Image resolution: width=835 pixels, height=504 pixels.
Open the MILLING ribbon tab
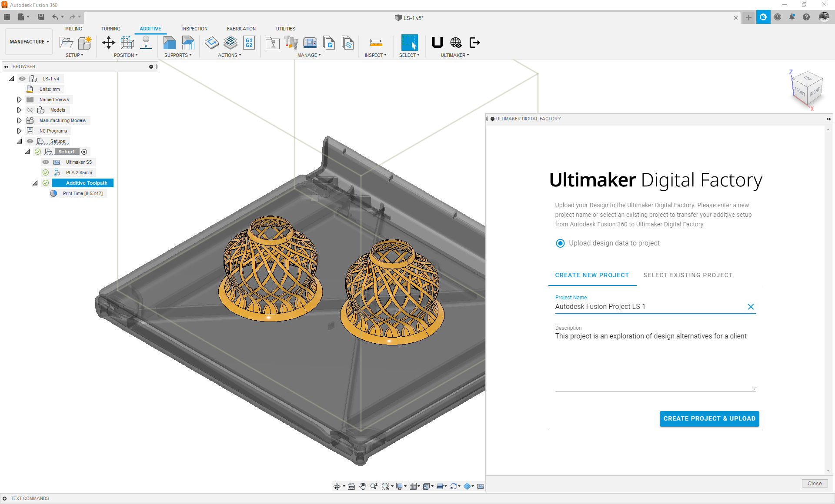[x=73, y=29]
